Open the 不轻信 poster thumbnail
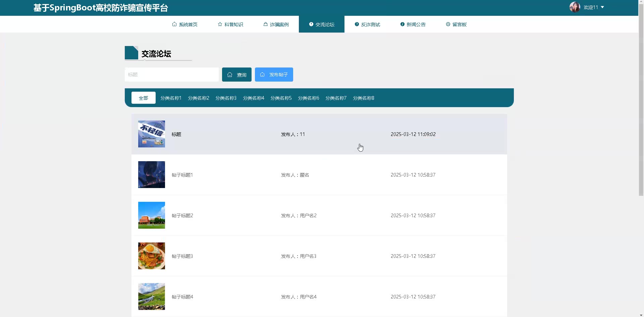This screenshot has height=317, width=644. pyautogui.click(x=152, y=134)
